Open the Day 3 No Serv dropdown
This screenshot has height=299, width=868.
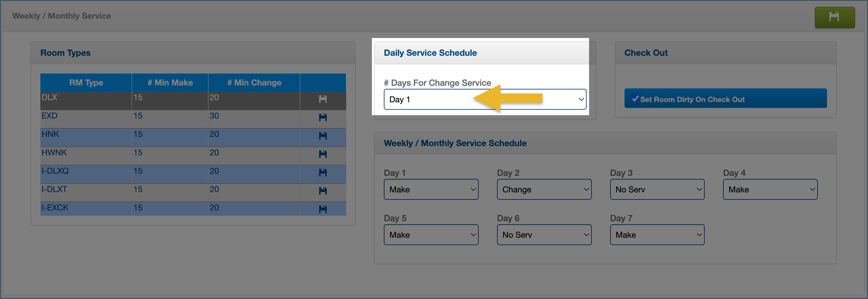pyautogui.click(x=657, y=189)
